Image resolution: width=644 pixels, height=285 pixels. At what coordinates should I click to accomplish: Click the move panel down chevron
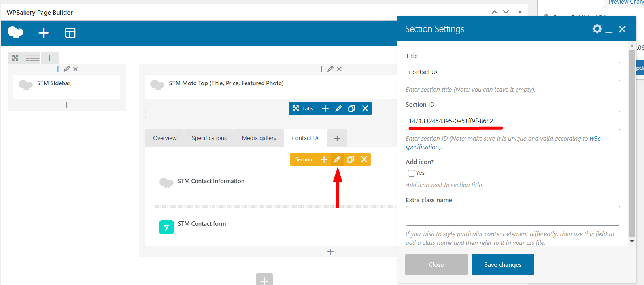pos(506,12)
